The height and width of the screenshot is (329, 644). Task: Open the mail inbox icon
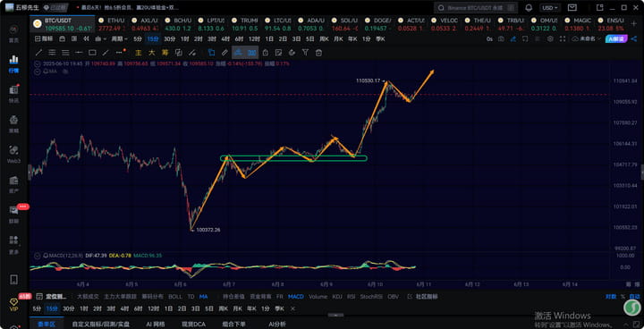pyautogui.click(x=572, y=8)
